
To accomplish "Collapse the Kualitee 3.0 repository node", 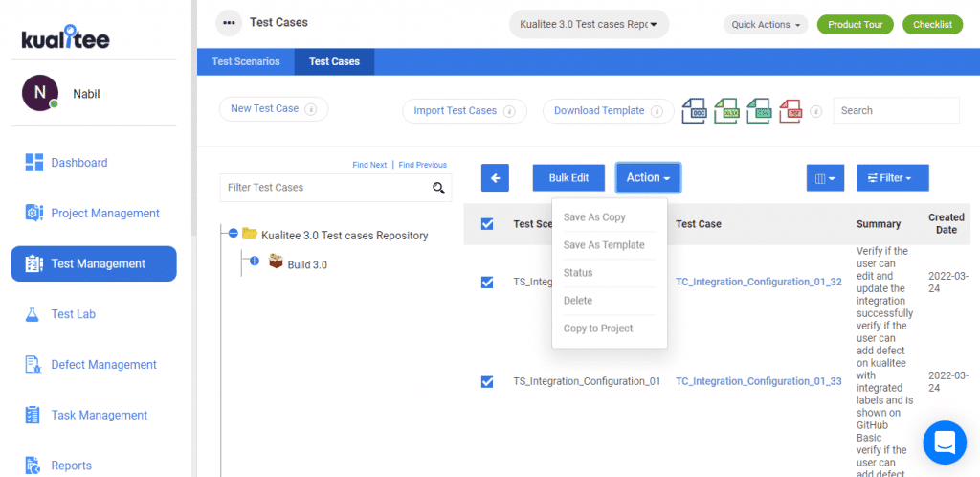I will click(x=234, y=233).
